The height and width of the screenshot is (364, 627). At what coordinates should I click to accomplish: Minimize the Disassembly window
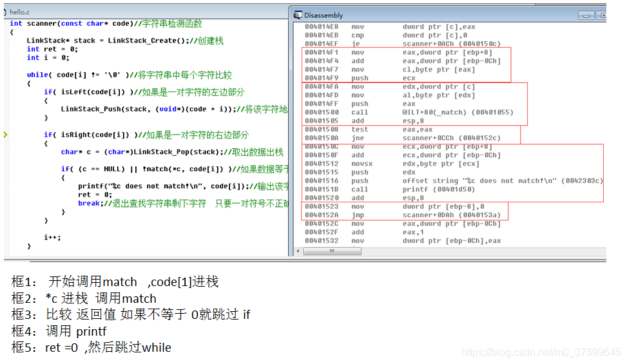click(586, 15)
